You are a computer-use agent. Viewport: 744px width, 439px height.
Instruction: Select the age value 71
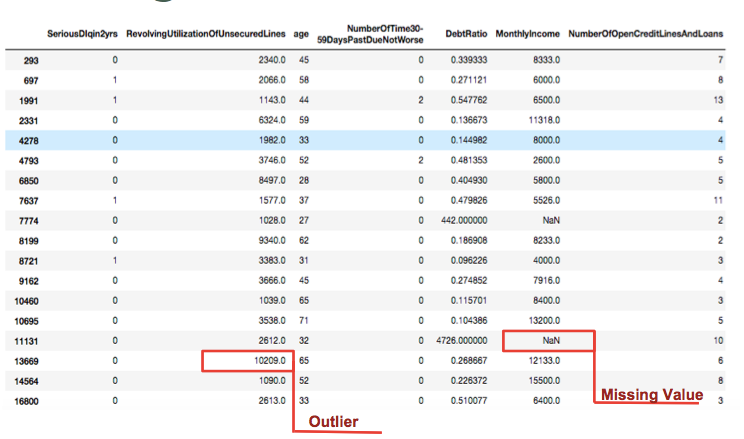click(304, 320)
